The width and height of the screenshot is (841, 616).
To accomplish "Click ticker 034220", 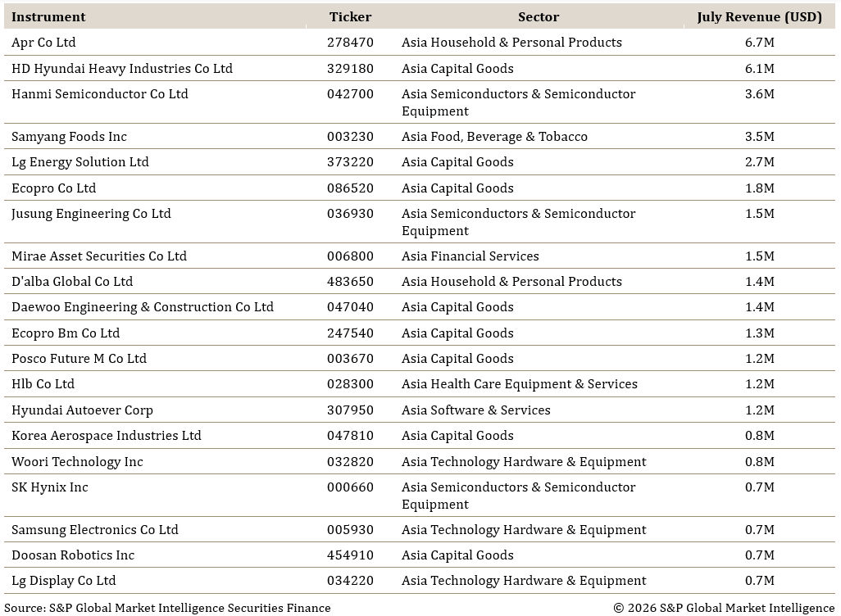I will tap(350, 581).
